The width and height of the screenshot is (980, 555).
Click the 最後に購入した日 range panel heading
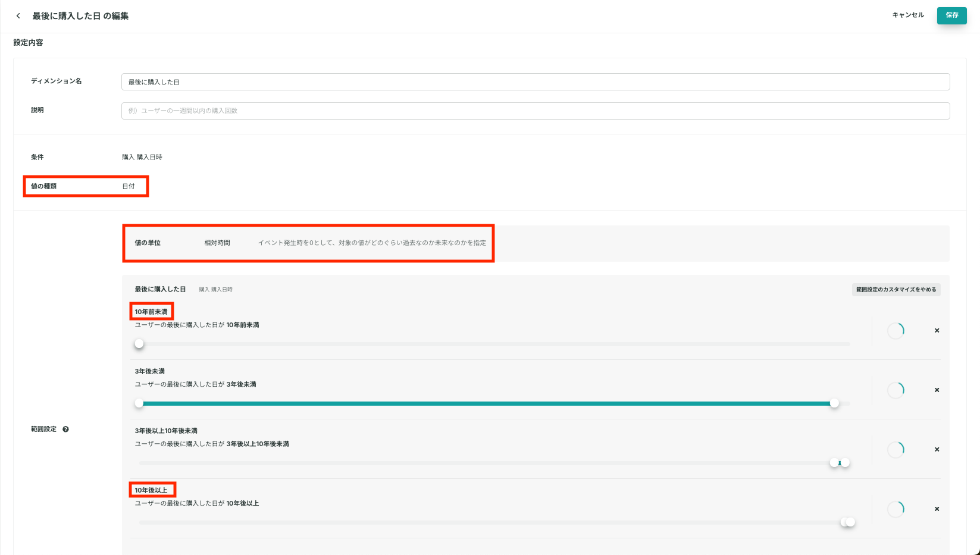point(160,289)
